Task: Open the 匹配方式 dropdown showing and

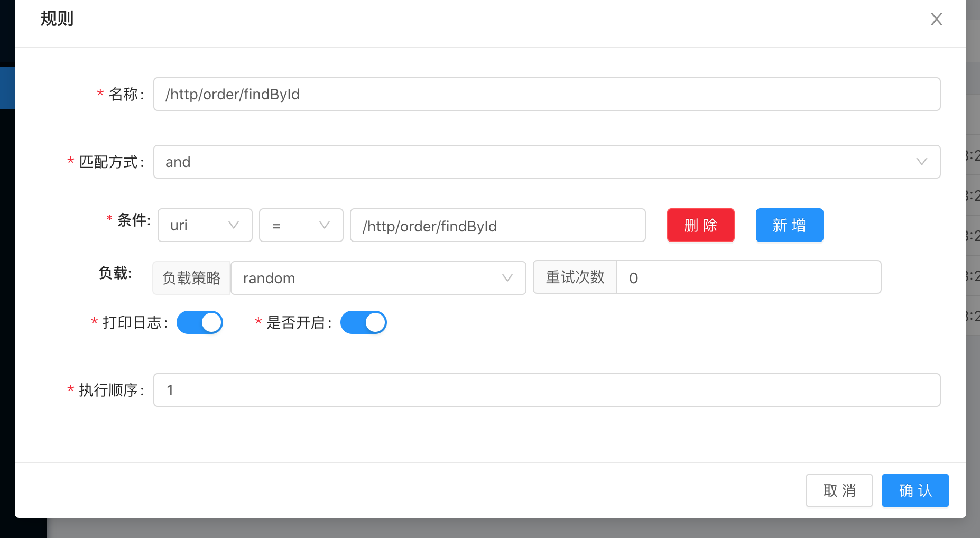Action: click(x=547, y=162)
